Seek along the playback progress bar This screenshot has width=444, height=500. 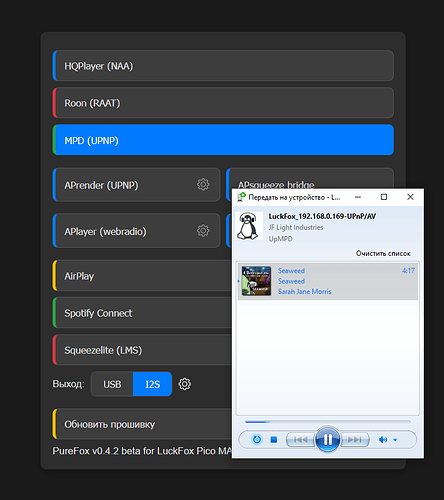(328, 422)
